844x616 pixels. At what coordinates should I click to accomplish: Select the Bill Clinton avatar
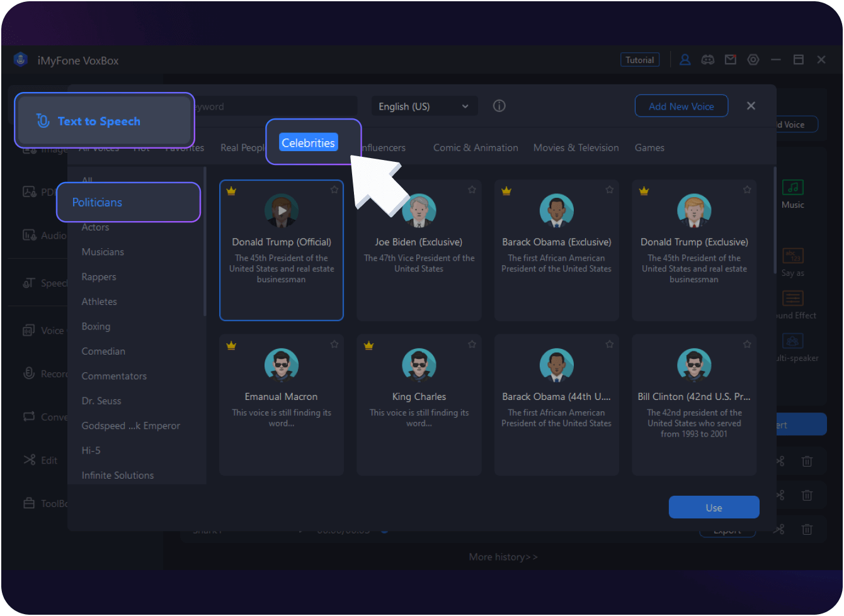[x=694, y=365]
